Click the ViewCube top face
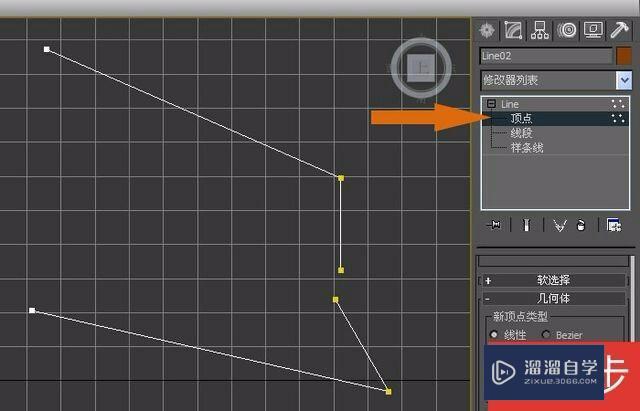This screenshot has height=411, width=640. click(421, 67)
